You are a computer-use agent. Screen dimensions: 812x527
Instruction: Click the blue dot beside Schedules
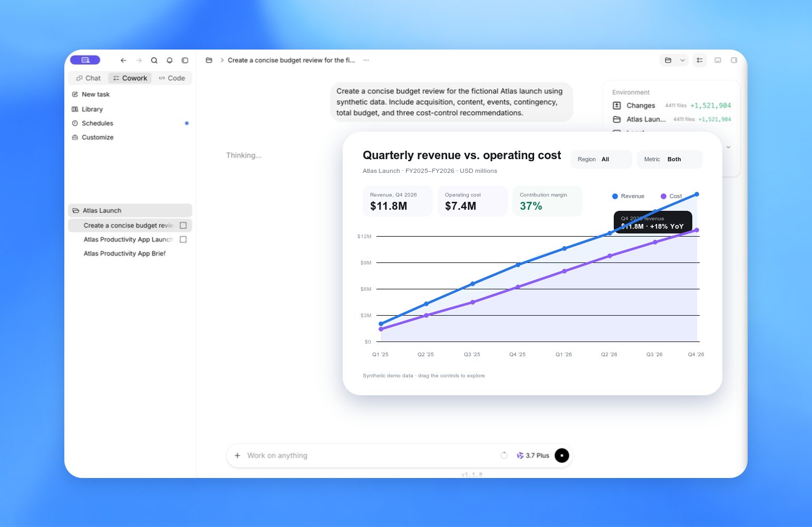coord(187,123)
